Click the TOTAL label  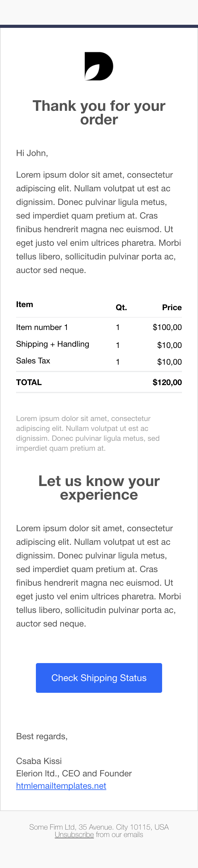pyautogui.click(x=29, y=382)
